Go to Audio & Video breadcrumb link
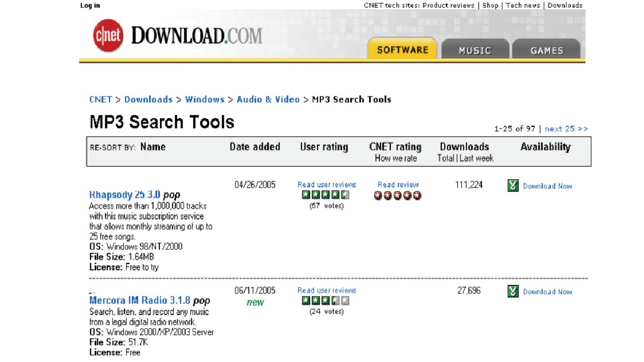 268,99
